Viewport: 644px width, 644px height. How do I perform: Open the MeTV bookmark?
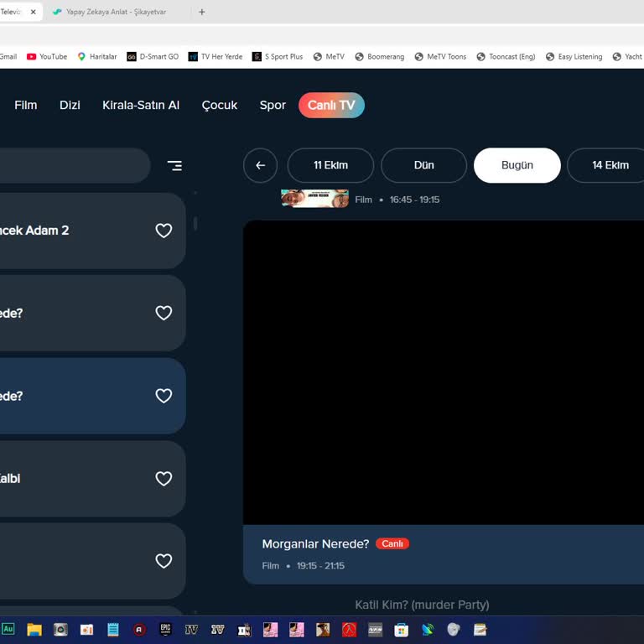pyautogui.click(x=329, y=57)
